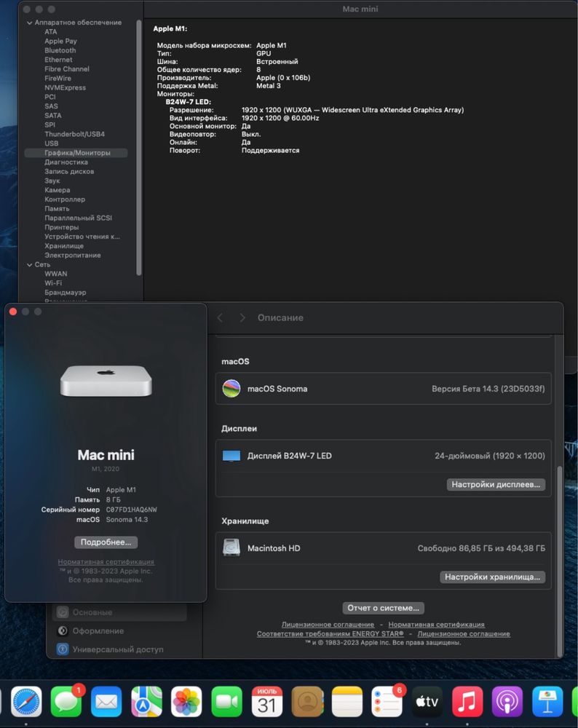Select Fibre Channel in sidebar

67,68
